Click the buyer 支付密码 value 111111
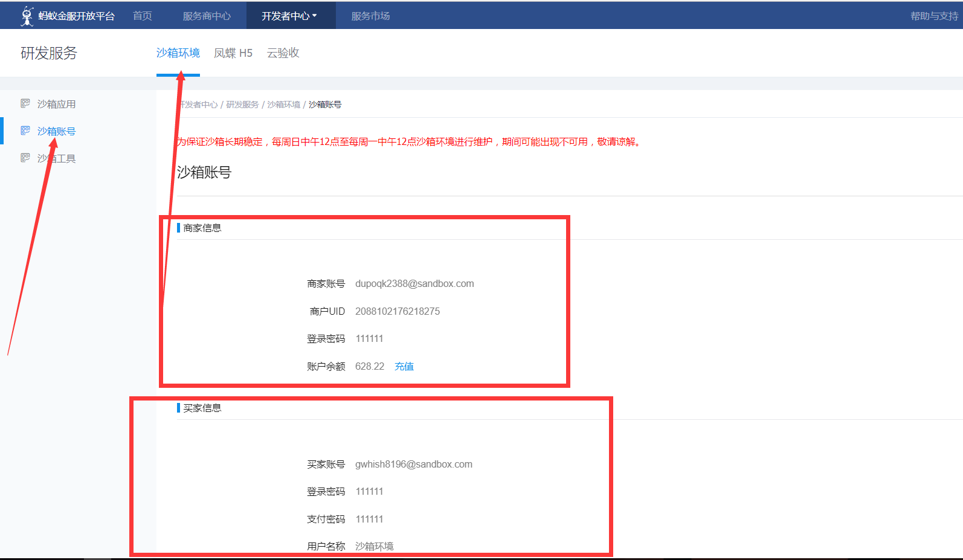The image size is (963, 560). coord(369,519)
